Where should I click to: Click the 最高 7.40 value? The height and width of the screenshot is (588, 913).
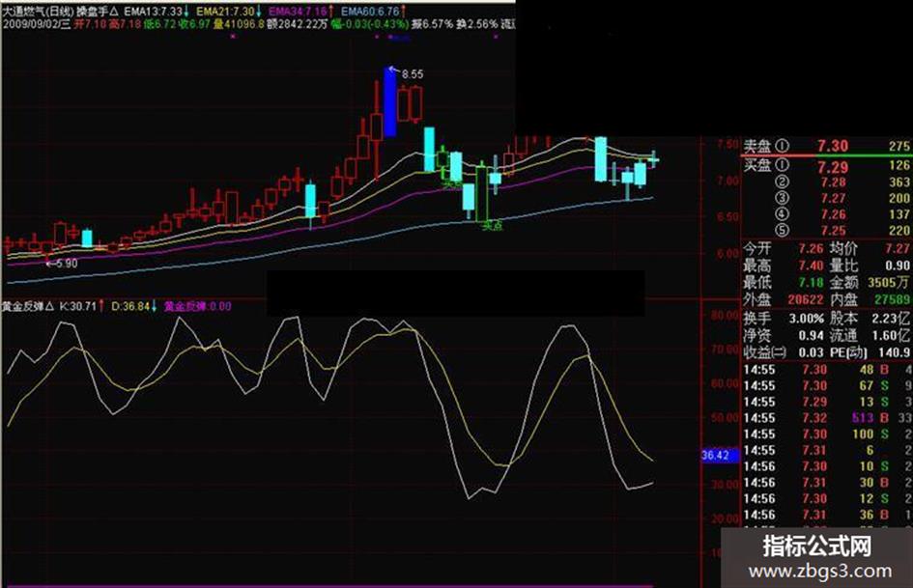point(811,266)
